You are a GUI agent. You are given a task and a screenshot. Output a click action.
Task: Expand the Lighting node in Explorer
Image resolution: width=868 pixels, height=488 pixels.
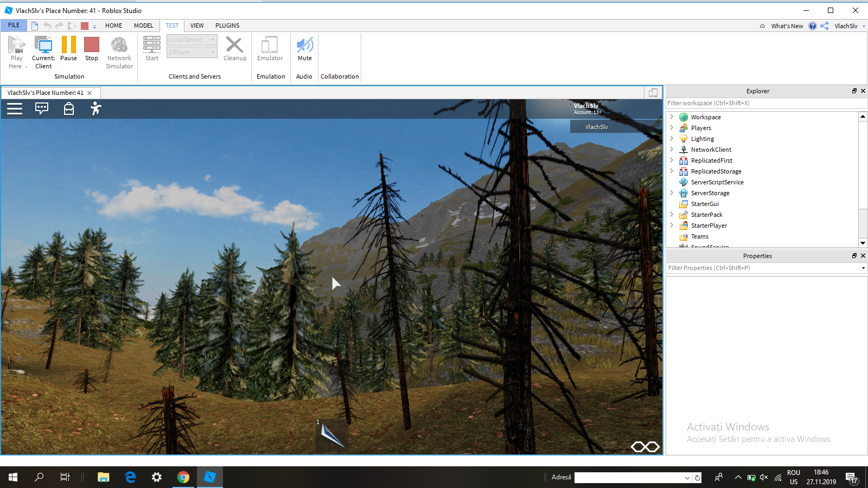pyautogui.click(x=672, y=138)
